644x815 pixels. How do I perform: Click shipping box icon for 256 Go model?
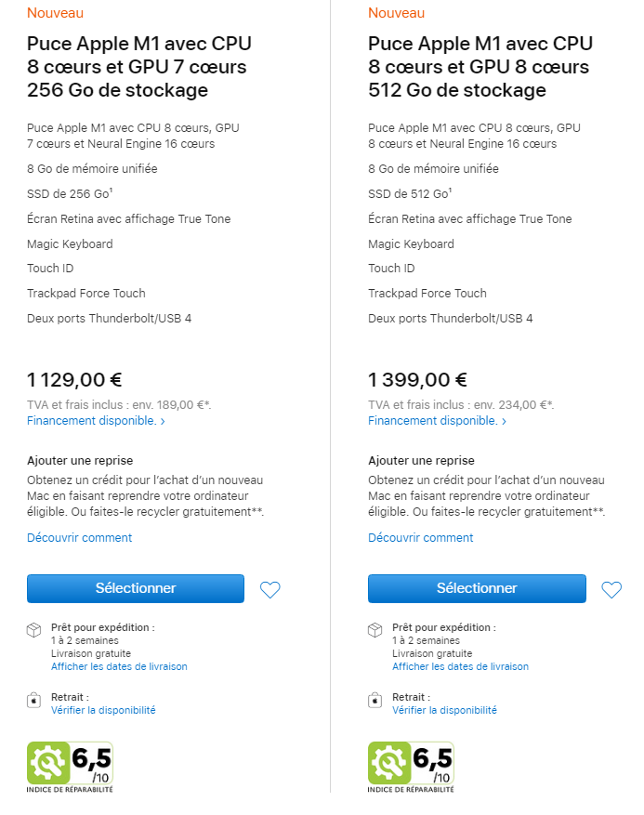tap(33, 630)
